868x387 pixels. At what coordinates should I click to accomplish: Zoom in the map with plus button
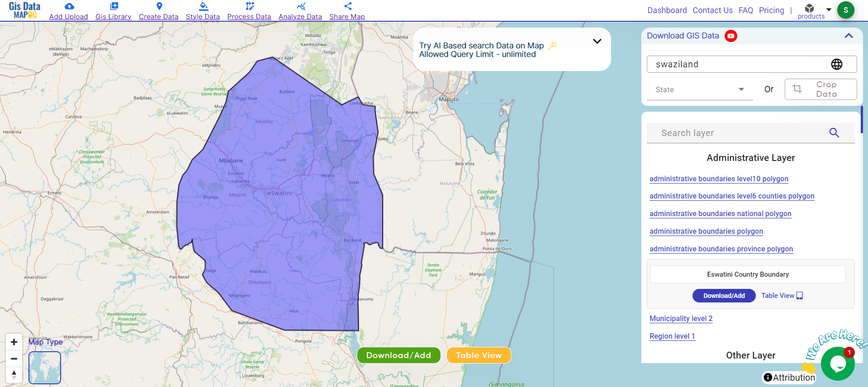(14, 342)
